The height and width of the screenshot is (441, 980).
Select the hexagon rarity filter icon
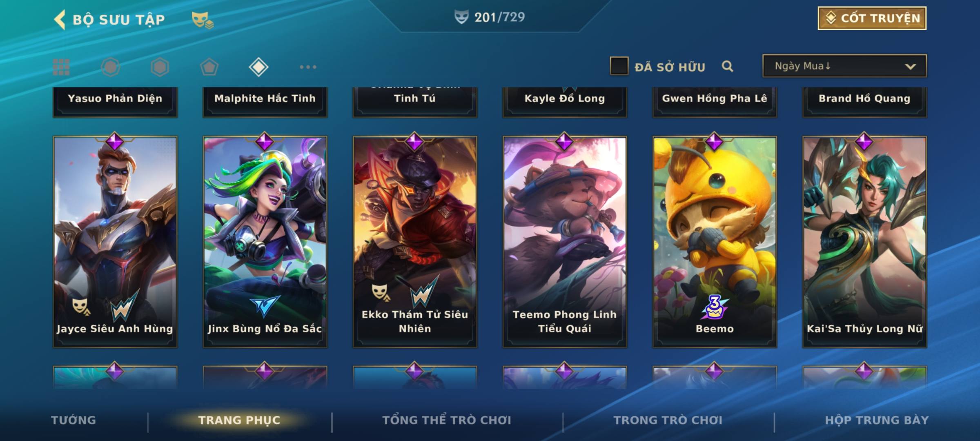[160, 67]
